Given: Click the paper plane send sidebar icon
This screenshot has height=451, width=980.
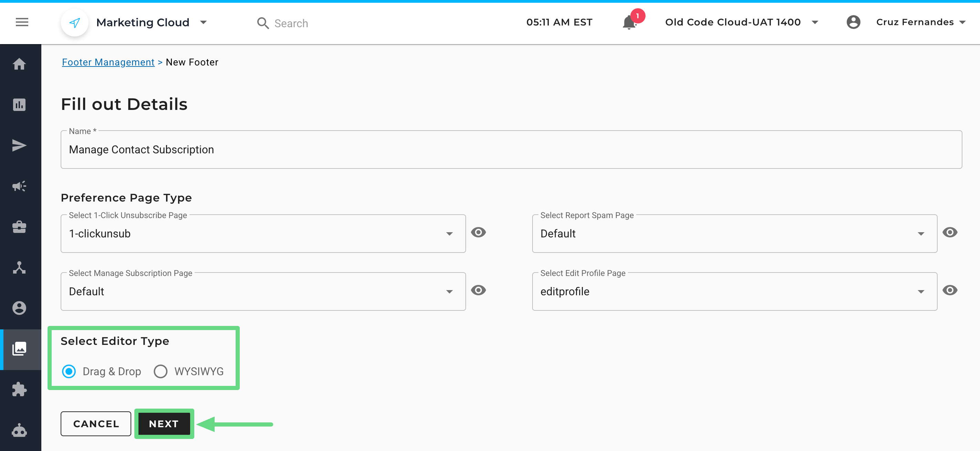Looking at the screenshot, I should [x=19, y=145].
